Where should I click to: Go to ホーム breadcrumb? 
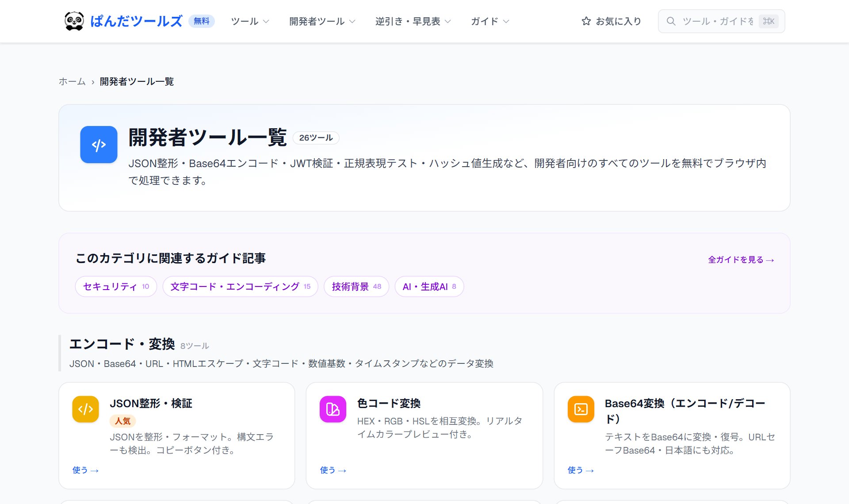tap(72, 81)
